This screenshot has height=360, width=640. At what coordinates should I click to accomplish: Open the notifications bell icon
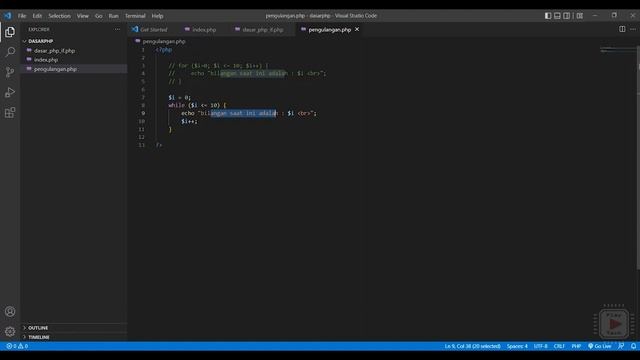pos(633,346)
